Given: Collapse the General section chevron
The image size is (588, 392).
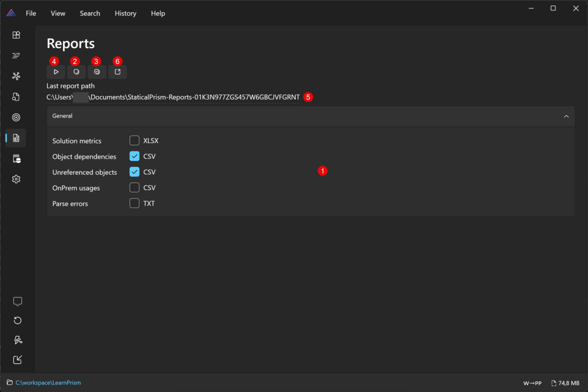Looking at the screenshot, I should click(566, 116).
